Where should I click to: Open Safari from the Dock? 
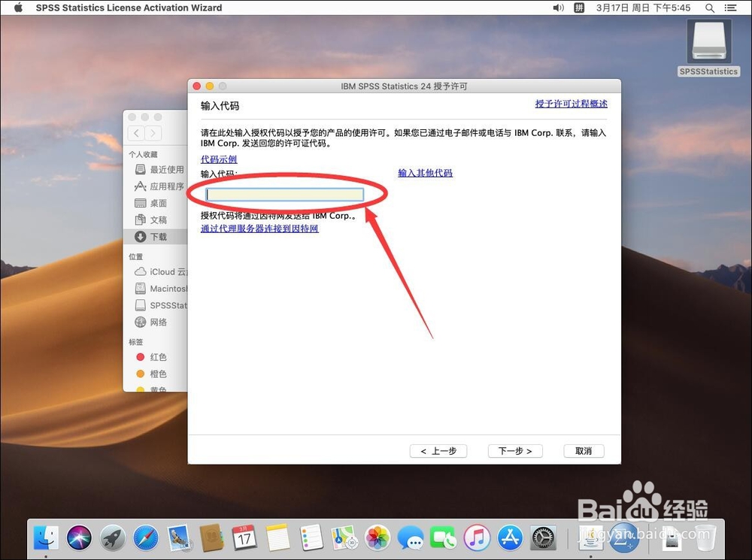click(145, 538)
